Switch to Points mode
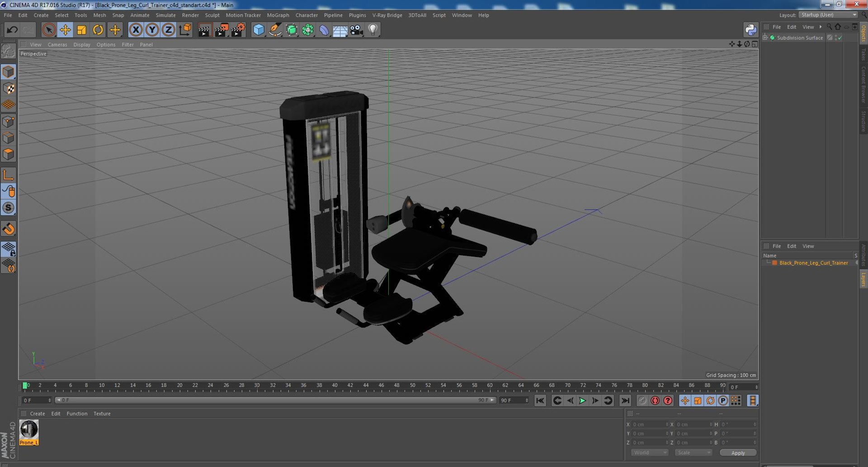Viewport: 868px width, 467px height. click(9, 122)
